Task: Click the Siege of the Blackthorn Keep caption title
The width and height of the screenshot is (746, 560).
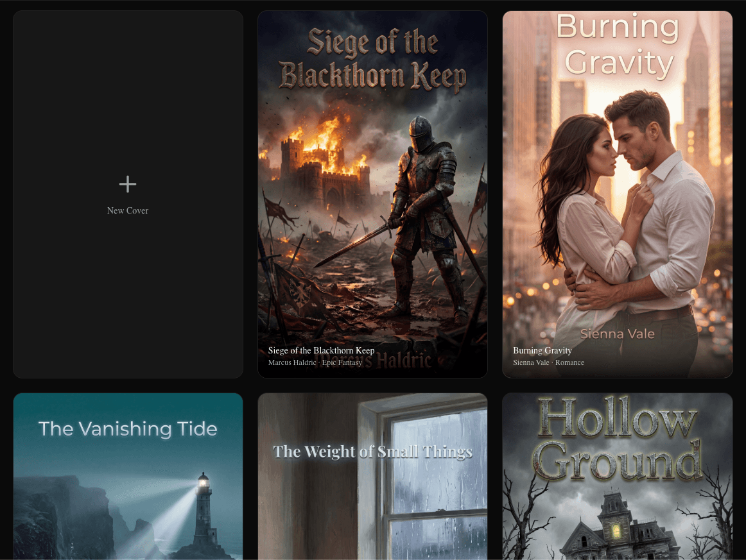Action: (x=321, y=350)
